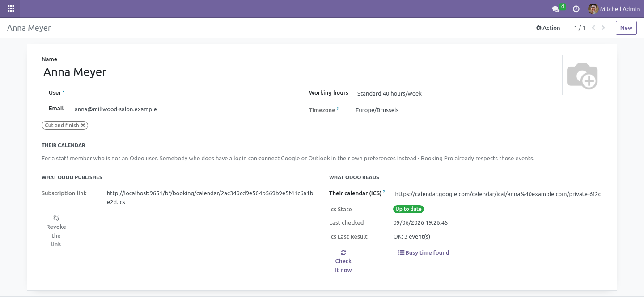Click the unlink icon above Revoke

tap(56, 218)
